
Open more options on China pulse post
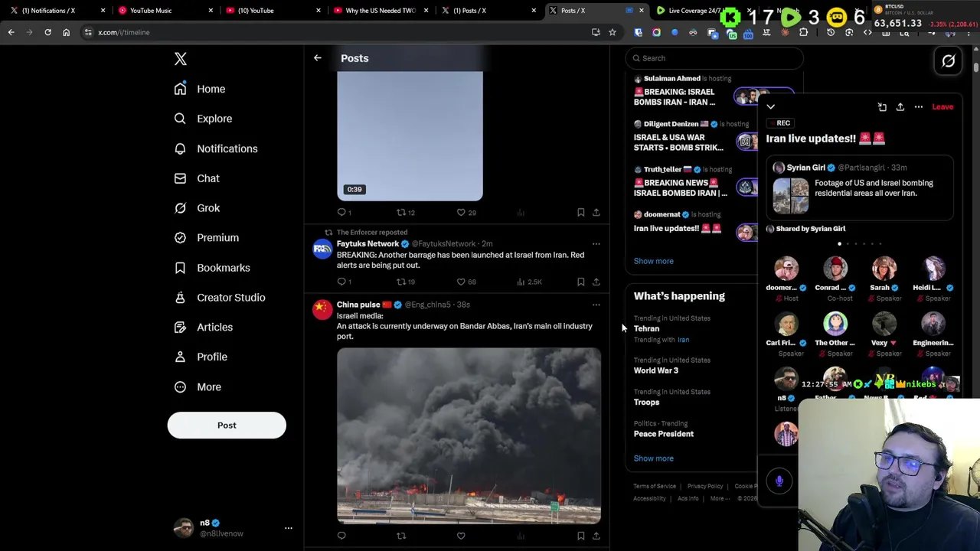click(x=596, y=305)
